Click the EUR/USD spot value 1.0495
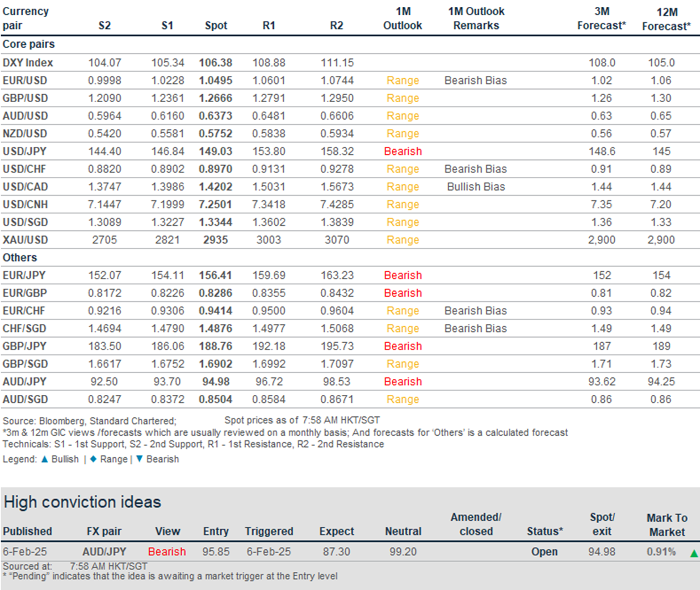The height and width of the screenshot is (590, 700). tap(216, 81)
